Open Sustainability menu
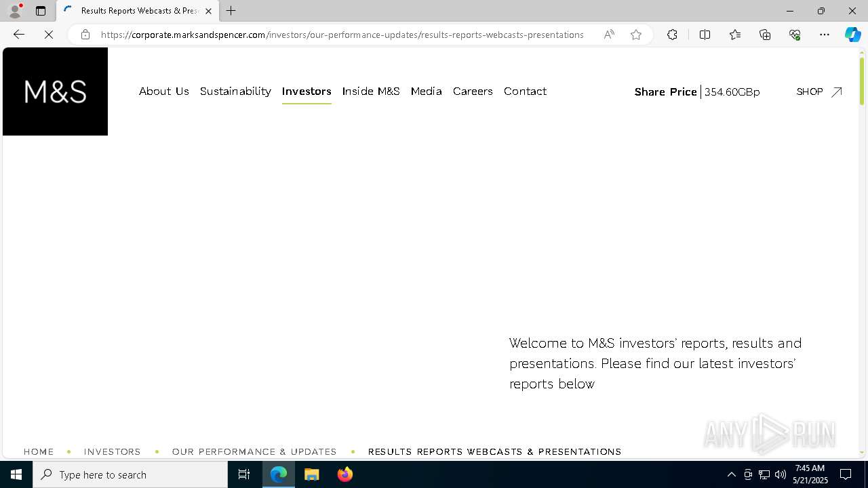Image resolution: width=868 pixels, height=488 pixels. pos(235,91)
